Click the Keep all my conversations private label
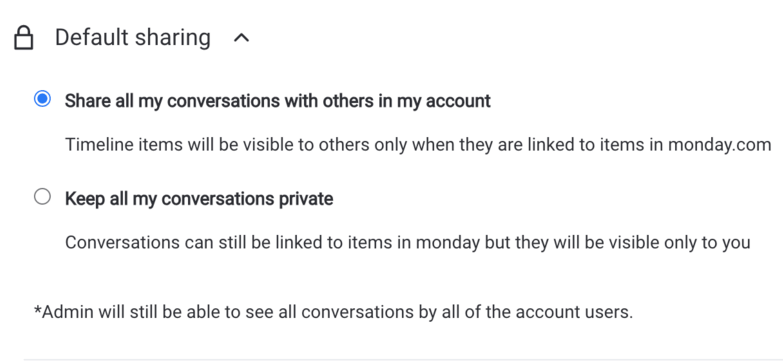 coord(199,199)
